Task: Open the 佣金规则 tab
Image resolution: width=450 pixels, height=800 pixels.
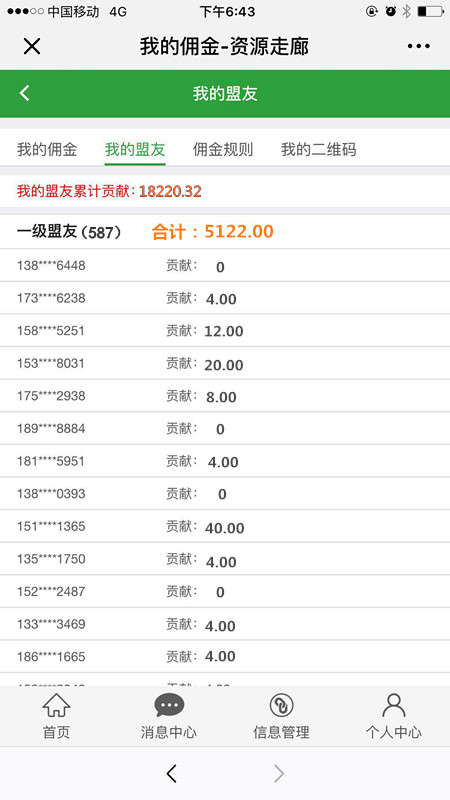Action: pyautogui.click(x=223, y=149)
